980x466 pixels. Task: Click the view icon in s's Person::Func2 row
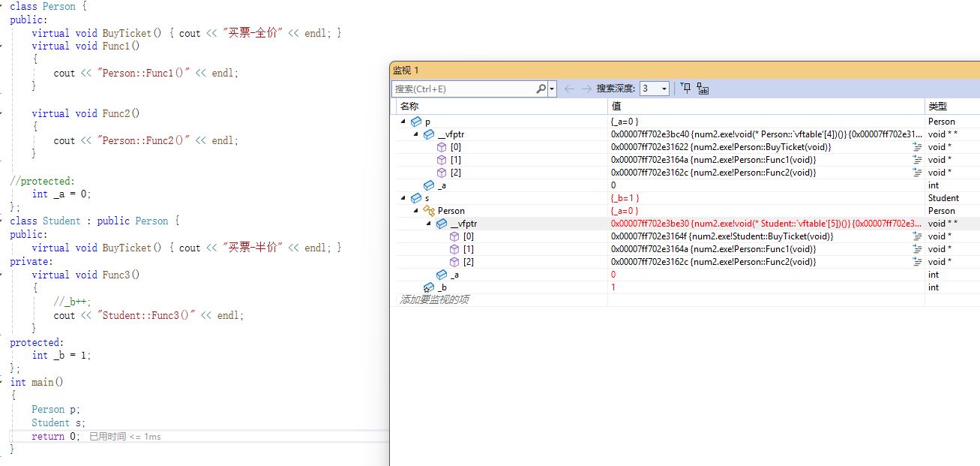coord(917,262)
